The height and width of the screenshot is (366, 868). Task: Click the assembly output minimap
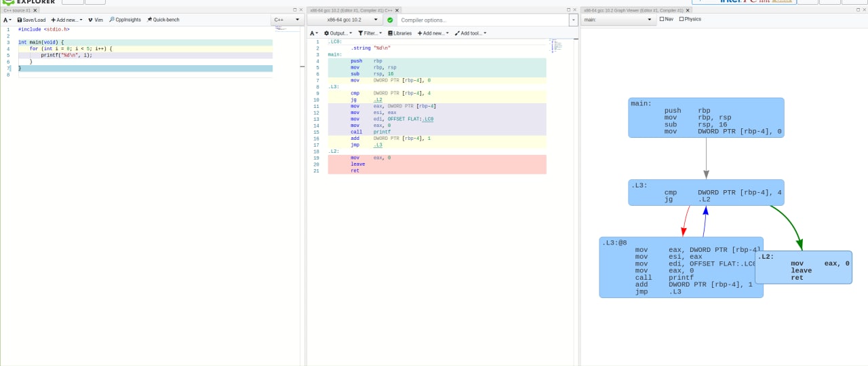[x=557, y=45]
